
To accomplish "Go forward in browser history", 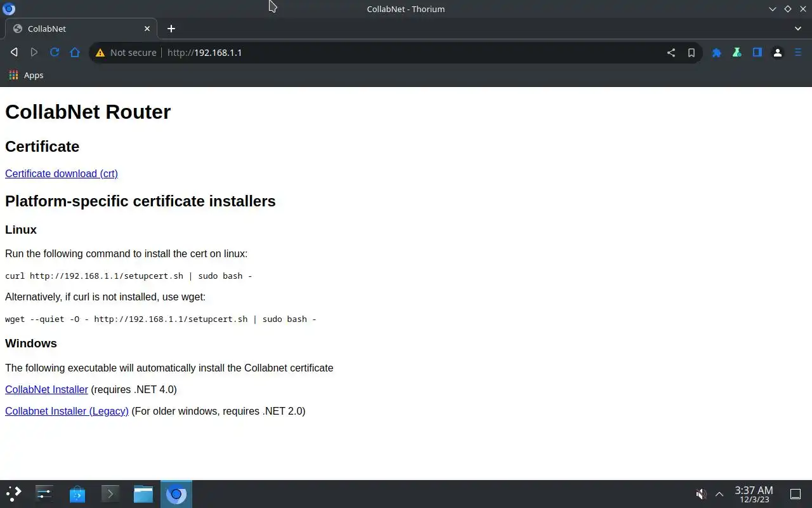I will tap(34, 53).
